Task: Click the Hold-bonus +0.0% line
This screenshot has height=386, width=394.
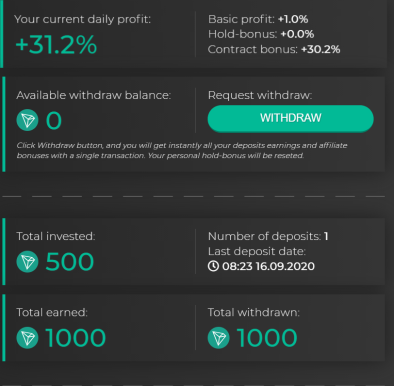Action: click(x=261, y=34)
